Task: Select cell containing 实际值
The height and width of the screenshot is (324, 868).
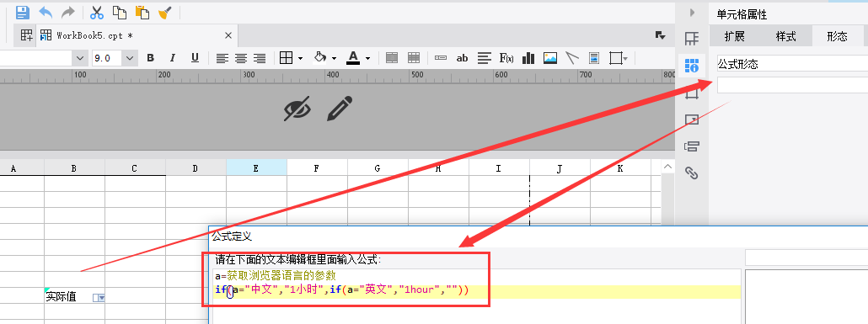Action: coord(75,297)
